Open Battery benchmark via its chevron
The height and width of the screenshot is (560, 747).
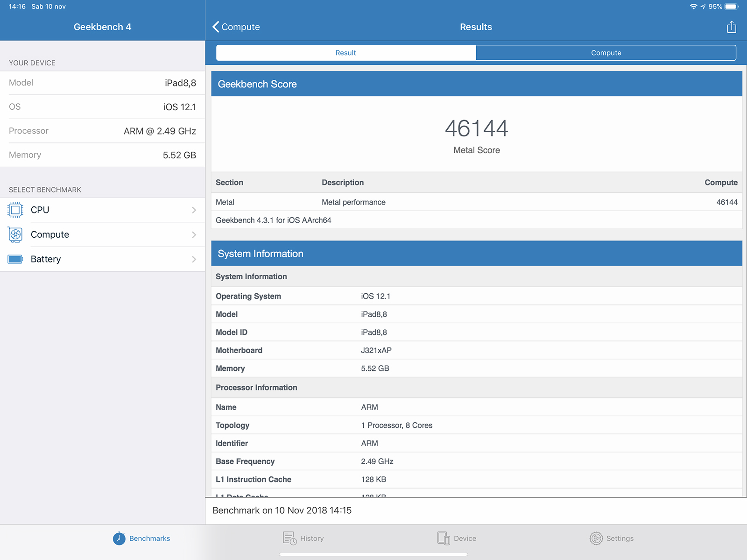coord(194,259)
